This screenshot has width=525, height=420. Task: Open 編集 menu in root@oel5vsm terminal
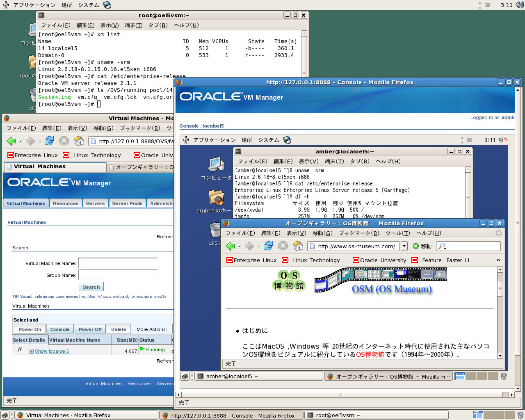coord(86,25)
